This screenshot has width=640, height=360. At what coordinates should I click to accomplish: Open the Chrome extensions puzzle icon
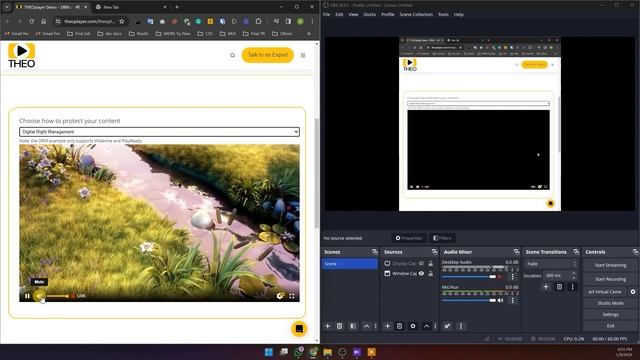[258, 21]
